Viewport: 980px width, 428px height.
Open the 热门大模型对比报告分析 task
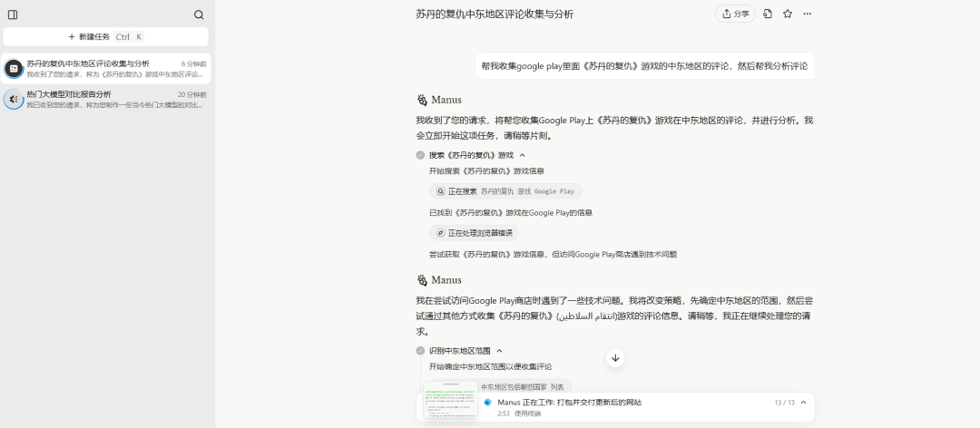click(x=105, y=100)
